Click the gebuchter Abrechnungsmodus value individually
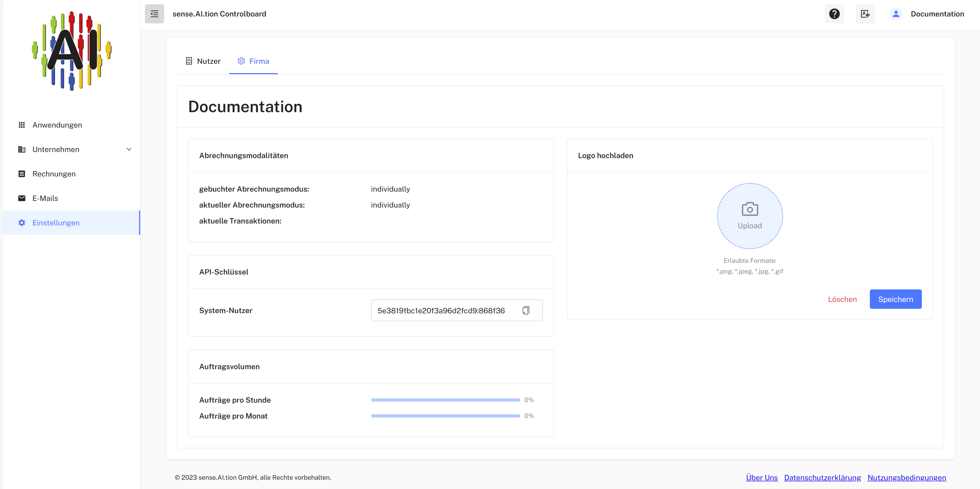This screenshot has height=489, width=980. tap(390, 189)
